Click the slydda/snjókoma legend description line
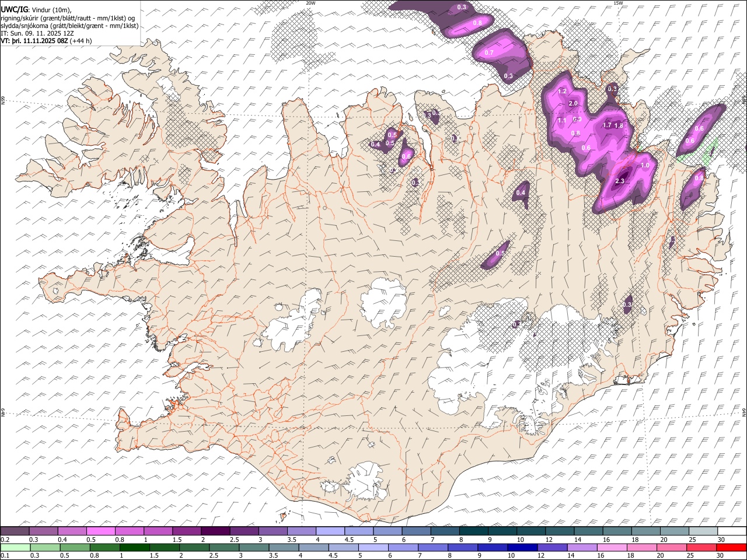The width and height of the screenshot is (747, 560). 69,26
